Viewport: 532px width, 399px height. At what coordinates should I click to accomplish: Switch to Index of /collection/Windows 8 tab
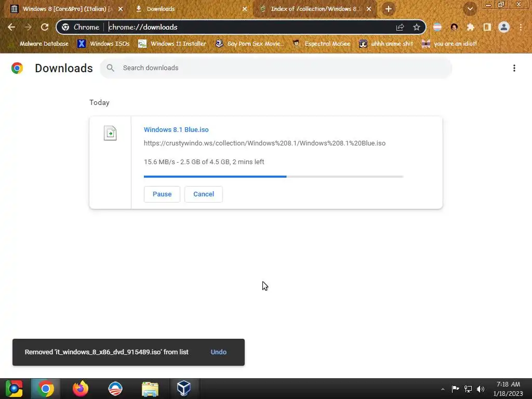(315, 9)
